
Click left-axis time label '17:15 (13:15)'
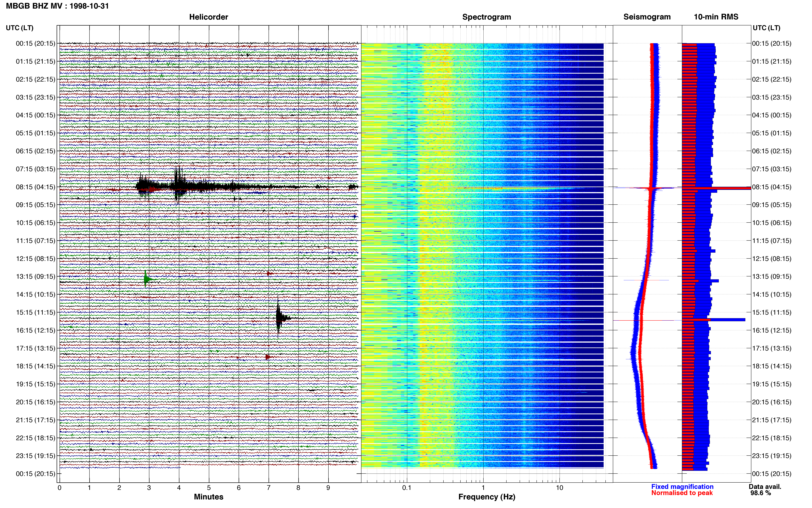point(35,348)
